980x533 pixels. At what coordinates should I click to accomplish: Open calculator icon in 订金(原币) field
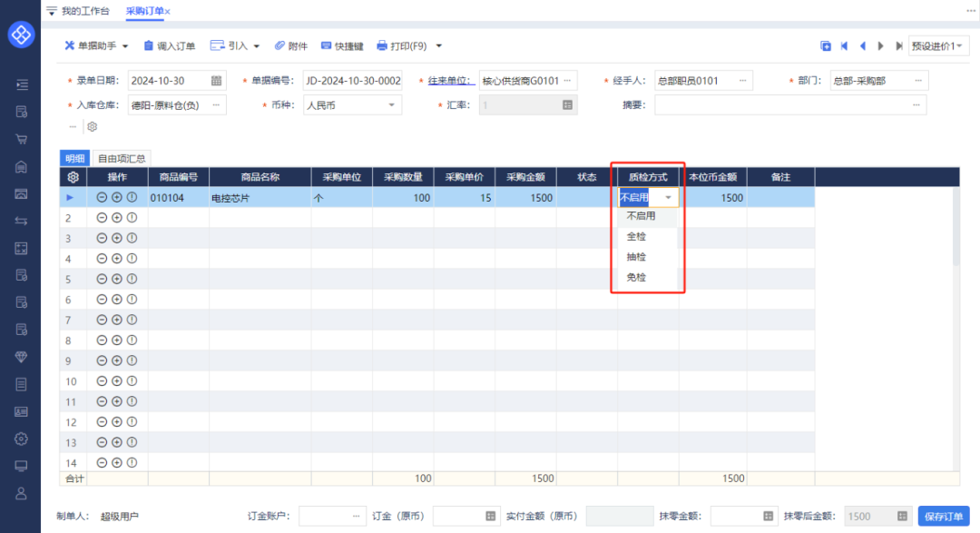pyautogui.click(x=491, y=516)
